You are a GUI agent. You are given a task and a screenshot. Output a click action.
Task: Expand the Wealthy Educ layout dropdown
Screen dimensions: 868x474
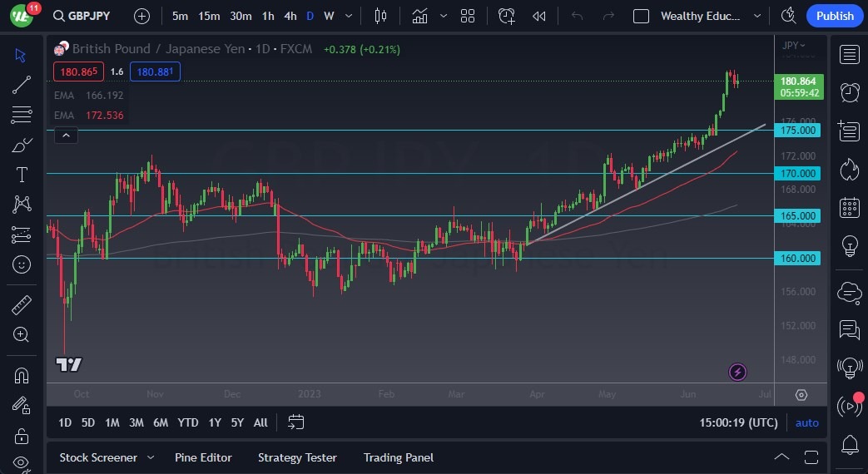pos(756,16)
